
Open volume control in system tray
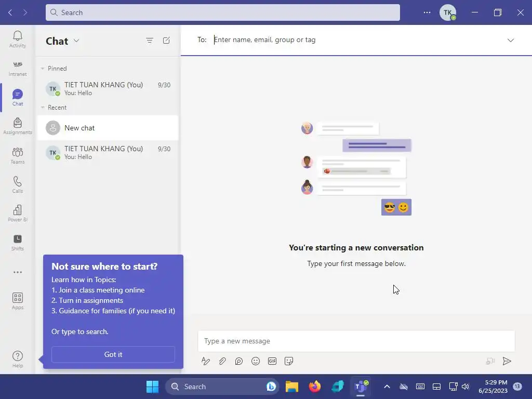click(x=465, y=387)
